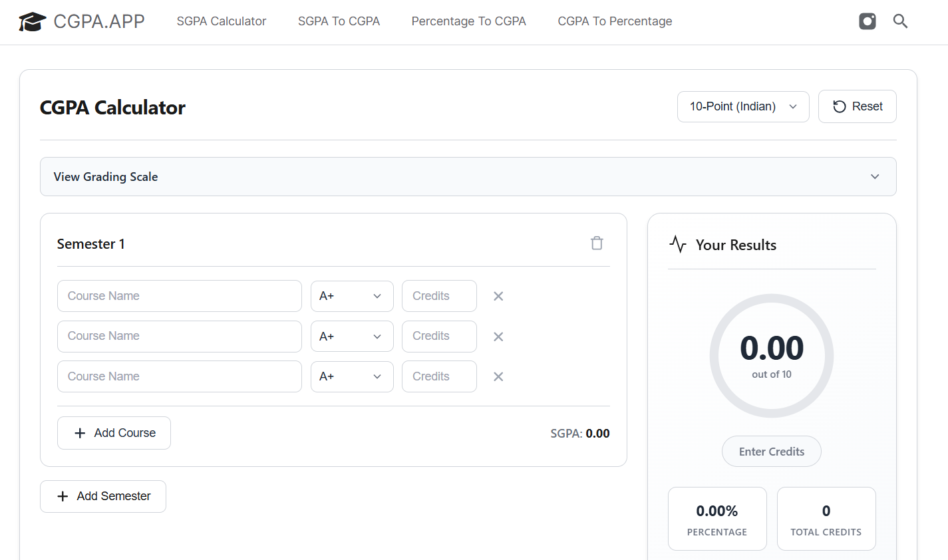Open Percentage To CGPA menu item

468,21
